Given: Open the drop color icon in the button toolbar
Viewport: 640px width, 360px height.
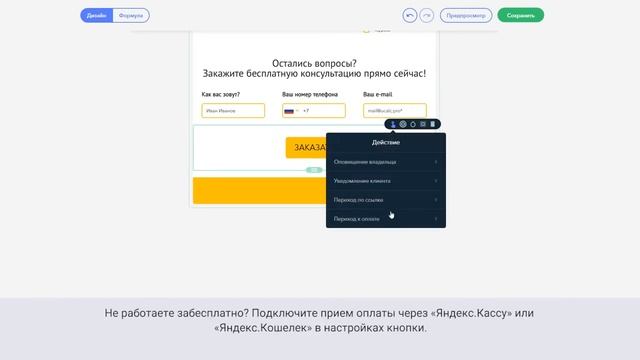Looking at the screenshot, I should [x=413, y=124].
